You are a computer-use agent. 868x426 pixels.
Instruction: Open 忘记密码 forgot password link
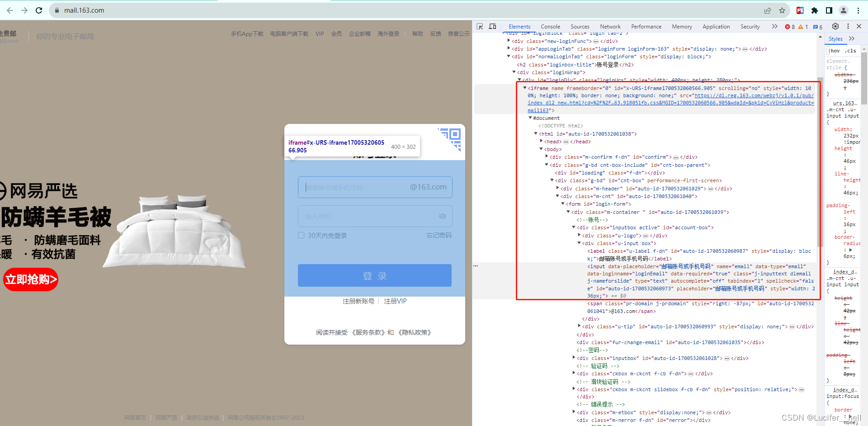click(x=439, y=235)
